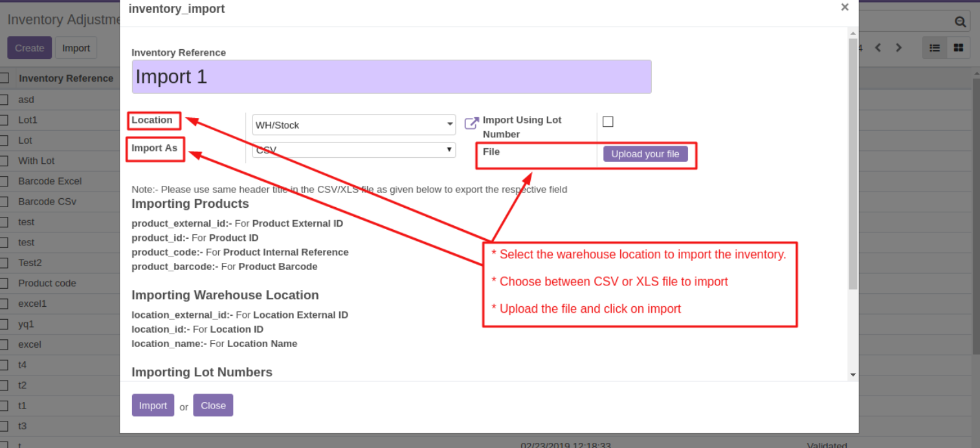Screen dimensions: 980x448
Task: Expand the Import As CSV dropdown
Action: [353, 150]
